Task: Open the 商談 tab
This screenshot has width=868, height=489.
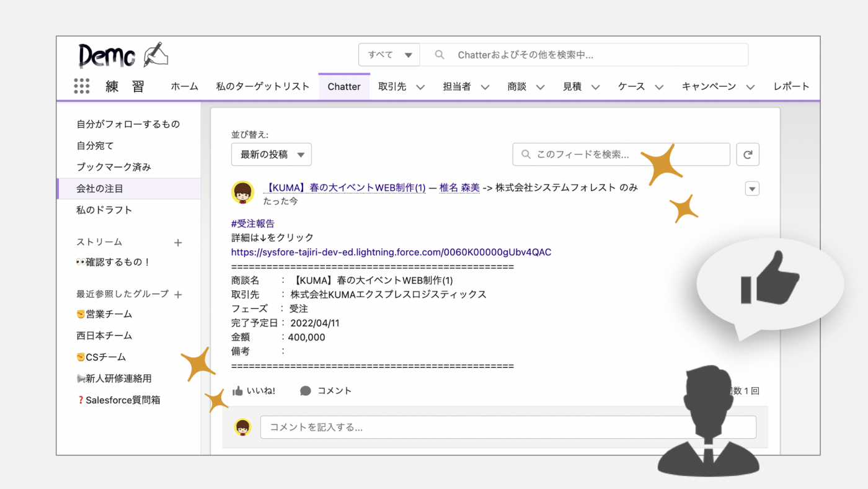Action: [517, 87]
